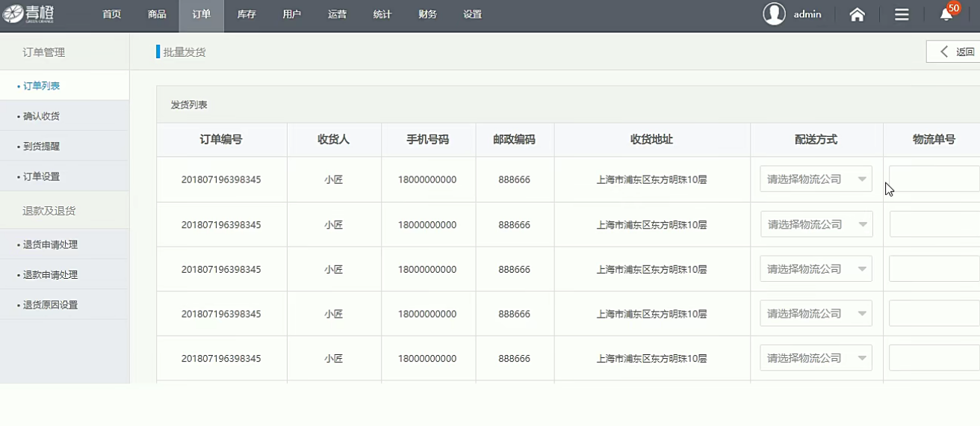Open 订单设置 in the sidebar
This screenshot has height=426, width=980.
coord(64,176)
